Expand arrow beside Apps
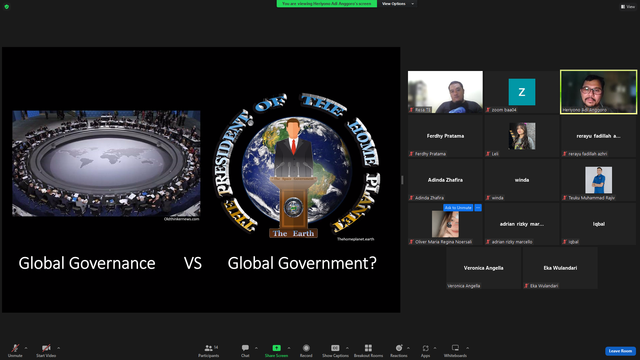The height and width of the screenshot is (360, 640). pyautogui.click(x=435, y=348)
